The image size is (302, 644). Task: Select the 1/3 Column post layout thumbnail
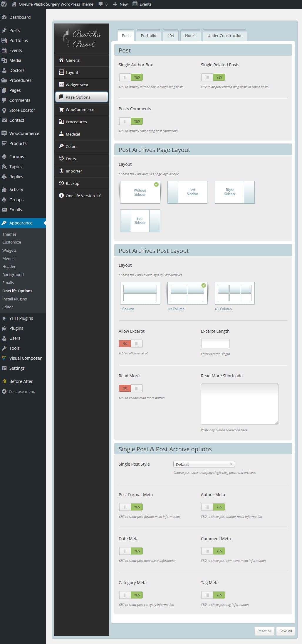coord(234,293)
